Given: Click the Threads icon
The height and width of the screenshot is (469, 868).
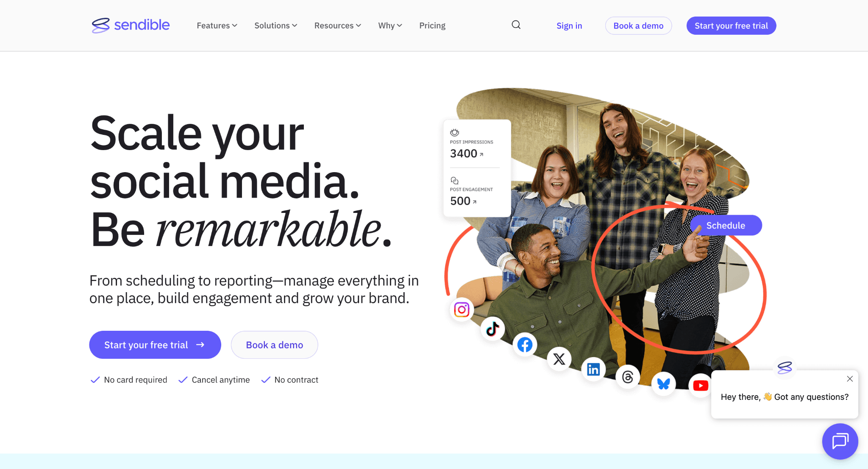Looking at the screenshot, I should pyautogui.click(x=628, y=377).
